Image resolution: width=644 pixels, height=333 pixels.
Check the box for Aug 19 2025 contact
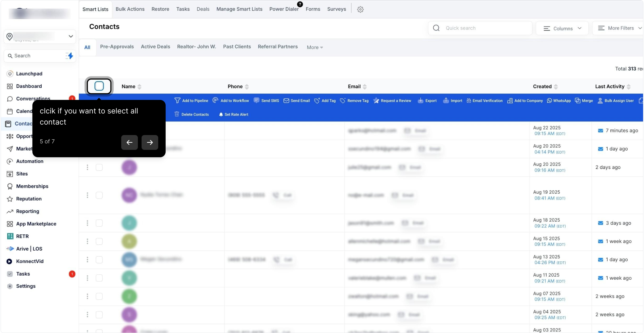click(99, 195)
